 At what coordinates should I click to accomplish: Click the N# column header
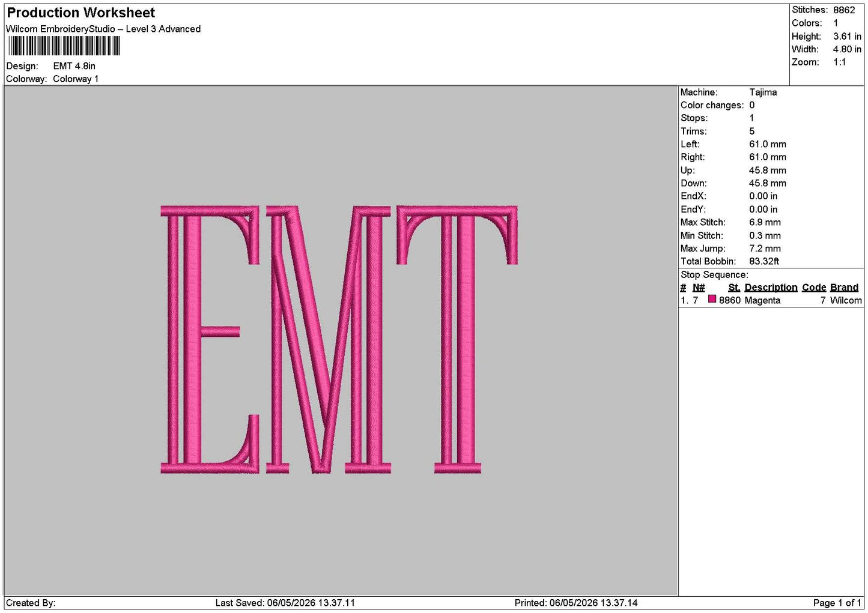(699, 288)
